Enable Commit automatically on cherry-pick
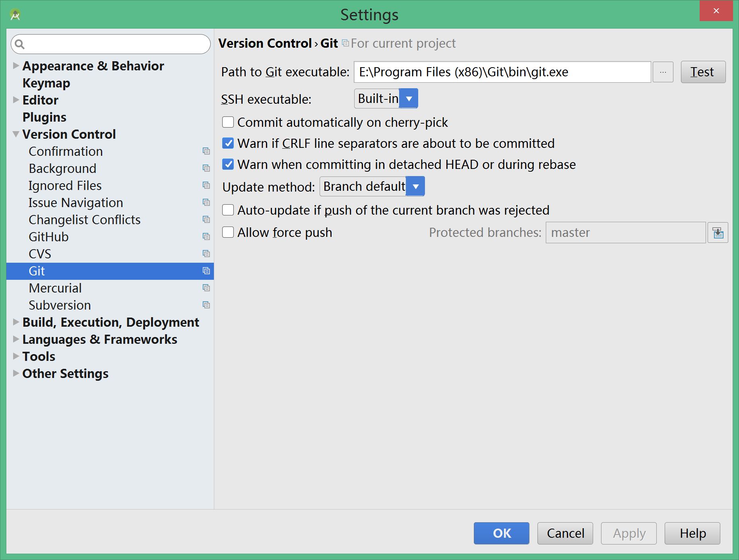The height and width of the screenshot is (560, 739). pos(228,122)
